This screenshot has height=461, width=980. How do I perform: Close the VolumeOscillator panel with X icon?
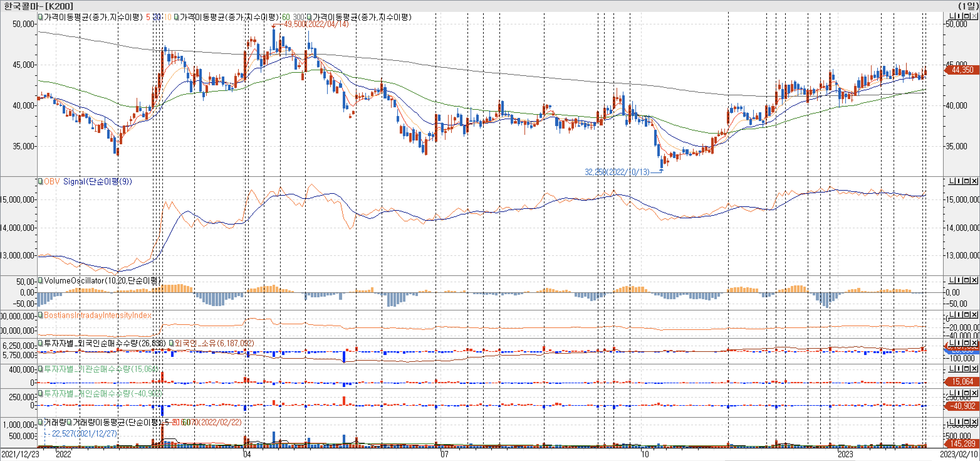pos(974,281)
